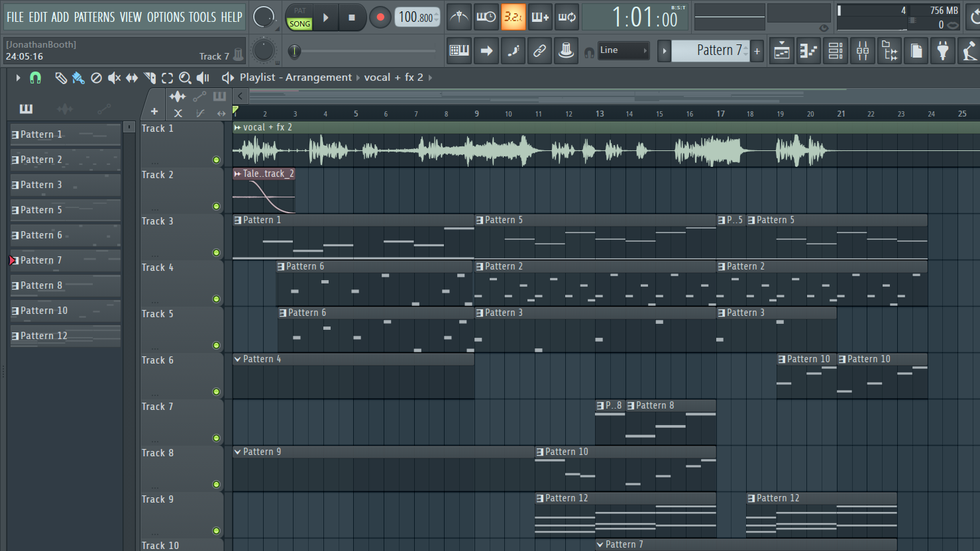
Task: Open the channel rack window
Action: [x=836, y=51]
